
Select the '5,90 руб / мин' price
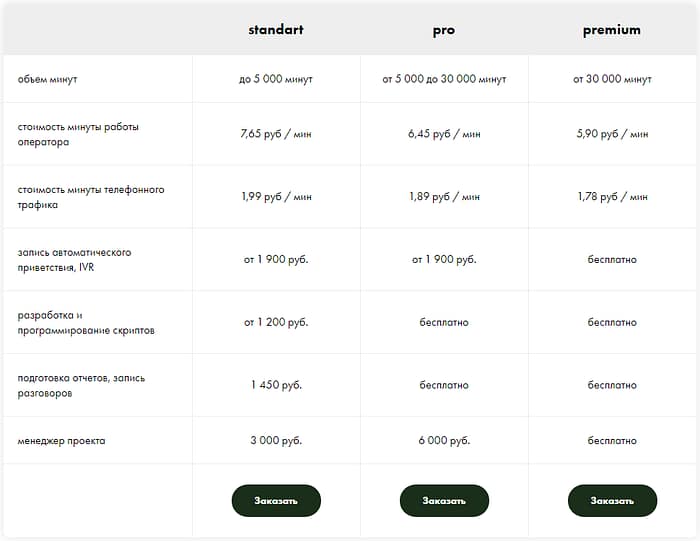[612, 134]
